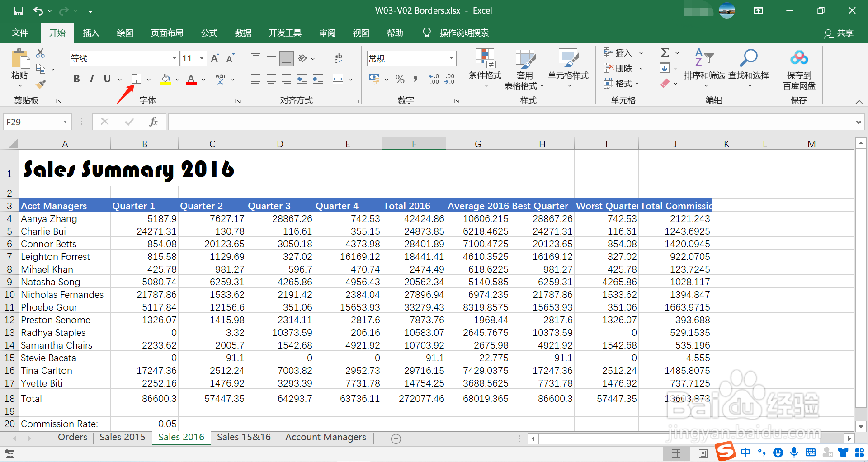Screen dimensions: 868x462
Task: Apply percent style format
Action: [400, 79]
